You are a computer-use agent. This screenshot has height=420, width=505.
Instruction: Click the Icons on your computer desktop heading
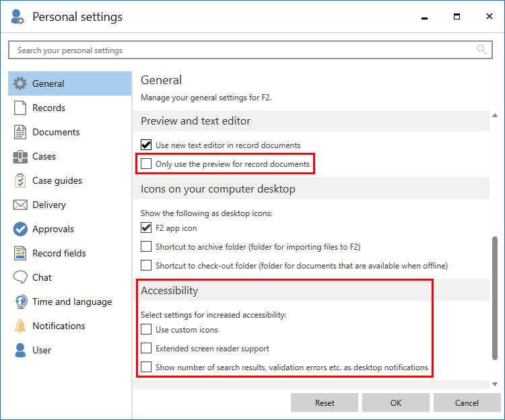click(218, 189)
